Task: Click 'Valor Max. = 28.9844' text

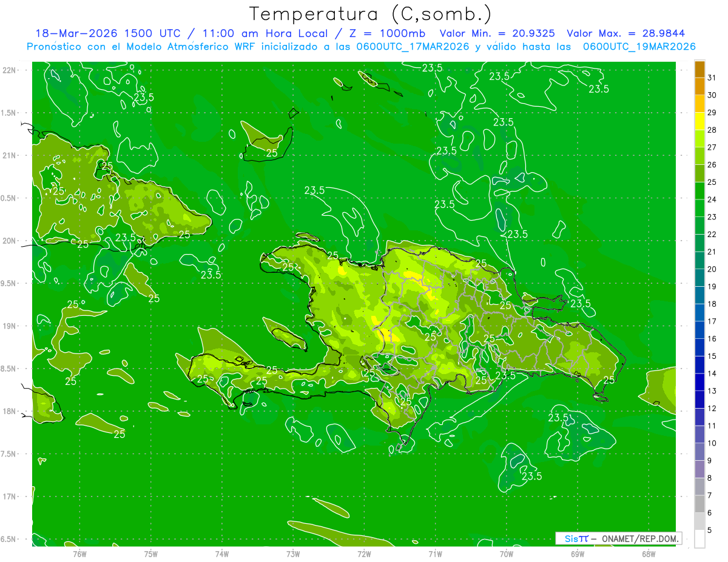Action: [x=626, y=33]
